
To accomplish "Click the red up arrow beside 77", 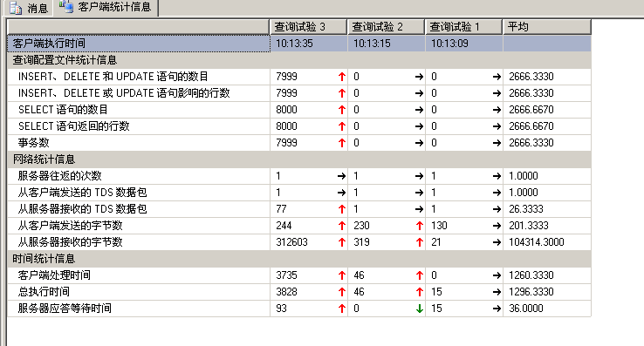I will [342, 209].
